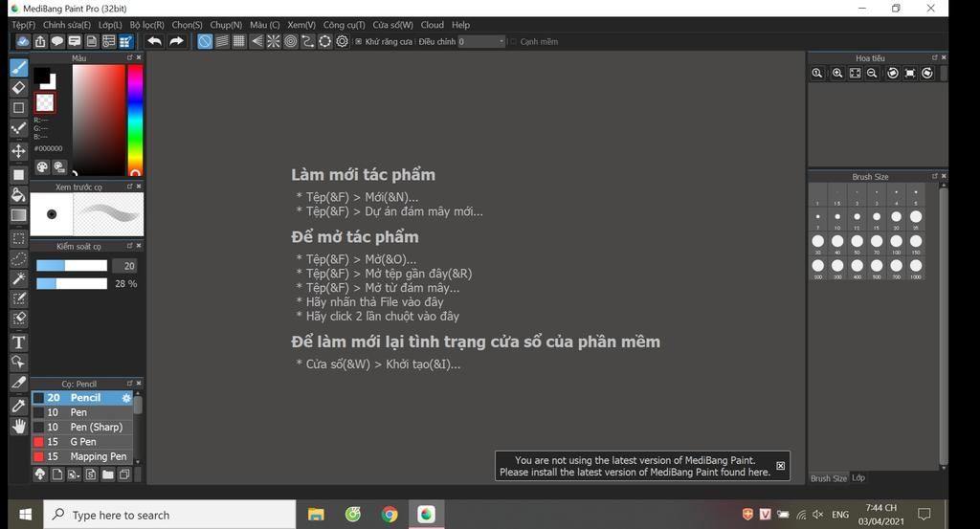The height and width of the screenshot is (529, 980).
Task: Click the rainbow hue bar
Action: pyautogui.click(x=135, y=120)
